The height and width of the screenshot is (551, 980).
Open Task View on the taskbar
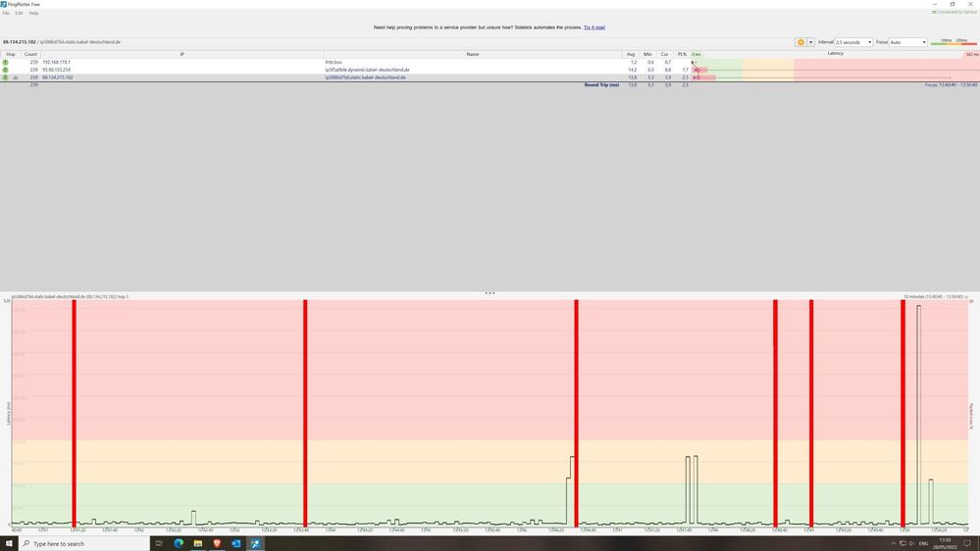point(159,543)
